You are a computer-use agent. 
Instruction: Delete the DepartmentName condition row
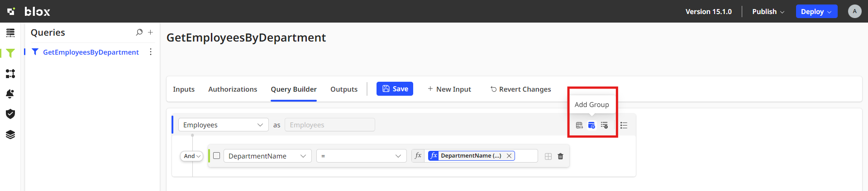point(561,156)
